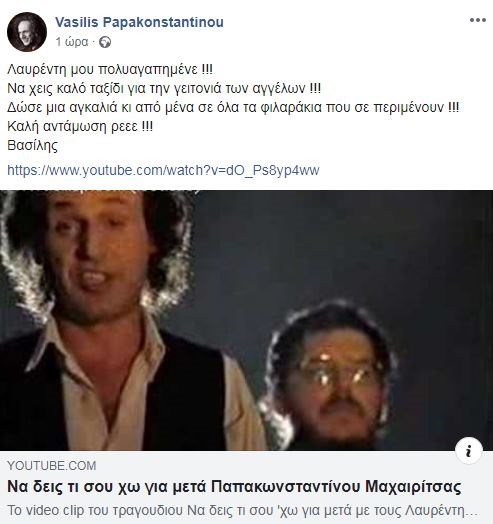Click the curly-haired man in the vest
Viewport: 493px width, 524px height.
(x=110, y=320)
